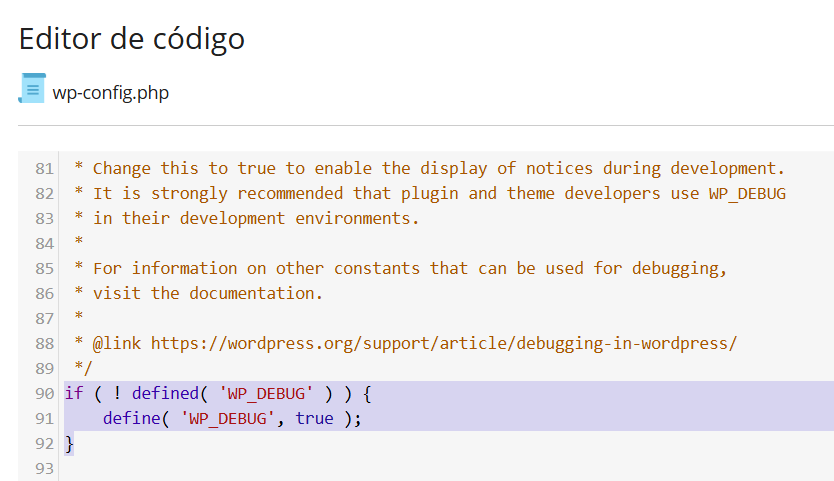
Task: Click 'visit the documentation' comment text
Action: click(x=208, y=293)
